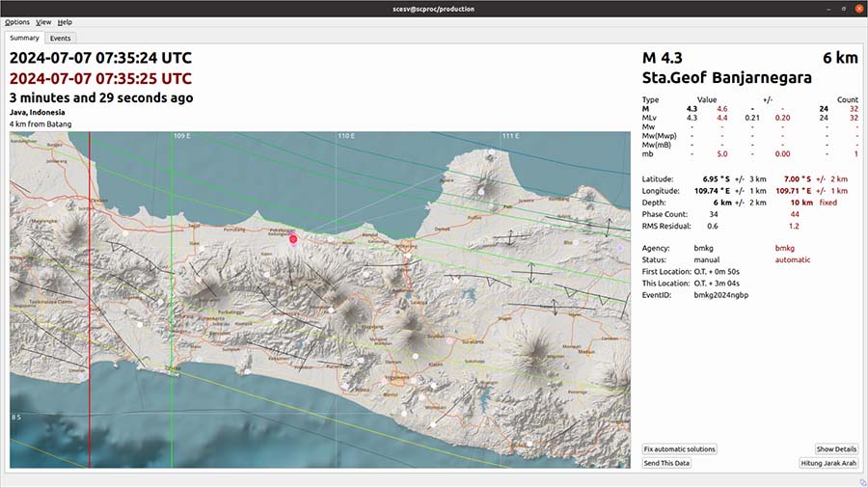Click the Sta.Geof Banjarnegara region title
This screenshot has width=868, height=488.
726,78
